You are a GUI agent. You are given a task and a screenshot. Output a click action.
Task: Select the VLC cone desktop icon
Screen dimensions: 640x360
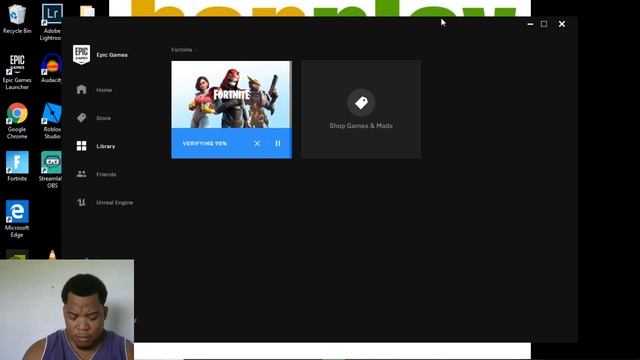[52, 255]
